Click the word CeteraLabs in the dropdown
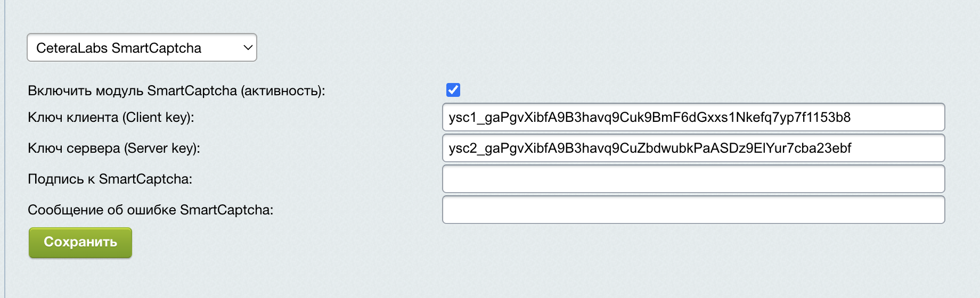The image size is (980, 298). click(x=72, y=48)
